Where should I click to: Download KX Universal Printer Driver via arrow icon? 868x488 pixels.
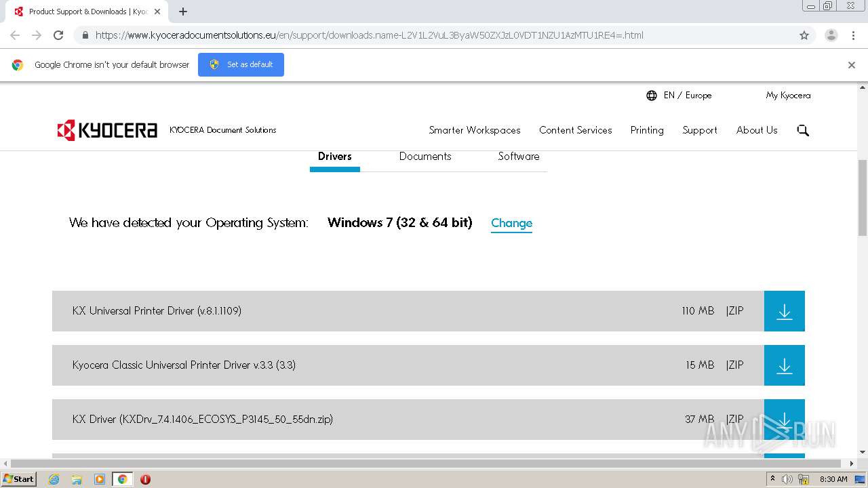[784, 311]
